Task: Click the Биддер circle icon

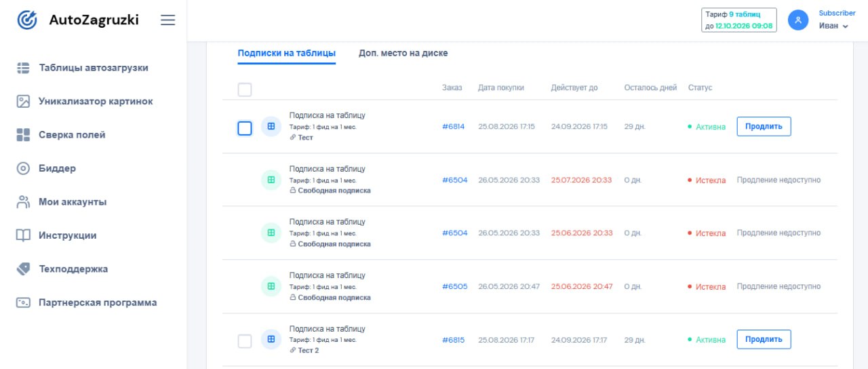Action: click(x=23, y=168)
